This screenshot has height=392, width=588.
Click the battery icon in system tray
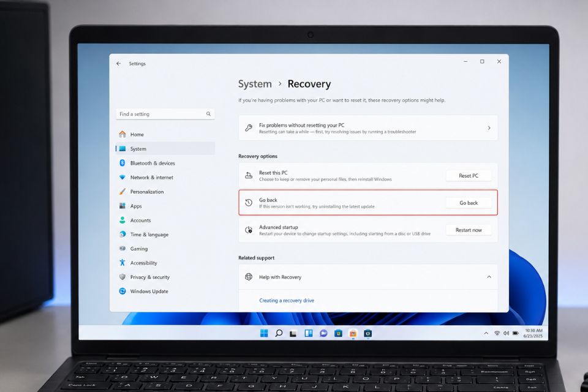tap(516, 333)
